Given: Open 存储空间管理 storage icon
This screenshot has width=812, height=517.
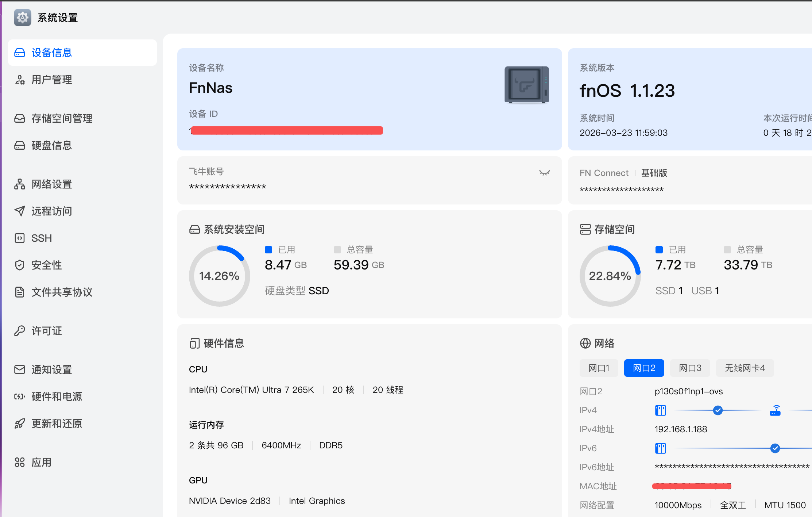Looking at the screenshot, I should tap(20, 118).
